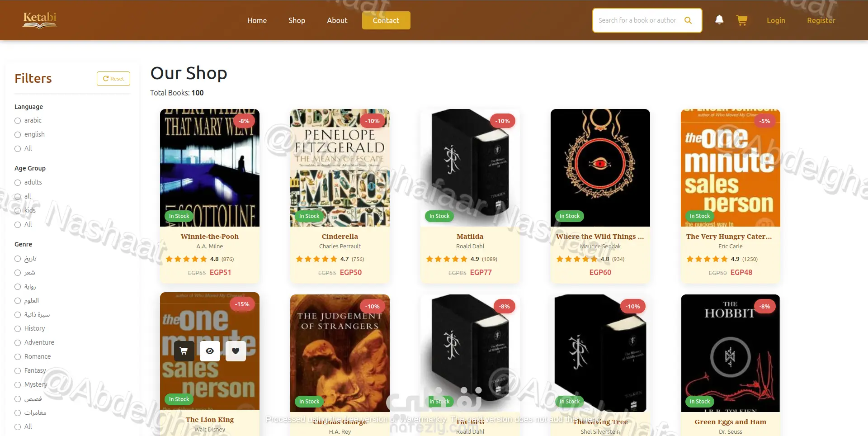Open the Matilda book cover
This screenshot has height=436, width=868.
coord(470,168)
